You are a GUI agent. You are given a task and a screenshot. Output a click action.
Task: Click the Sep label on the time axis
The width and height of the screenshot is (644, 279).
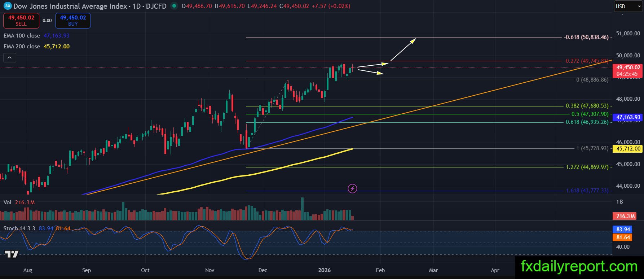(87, 270)
